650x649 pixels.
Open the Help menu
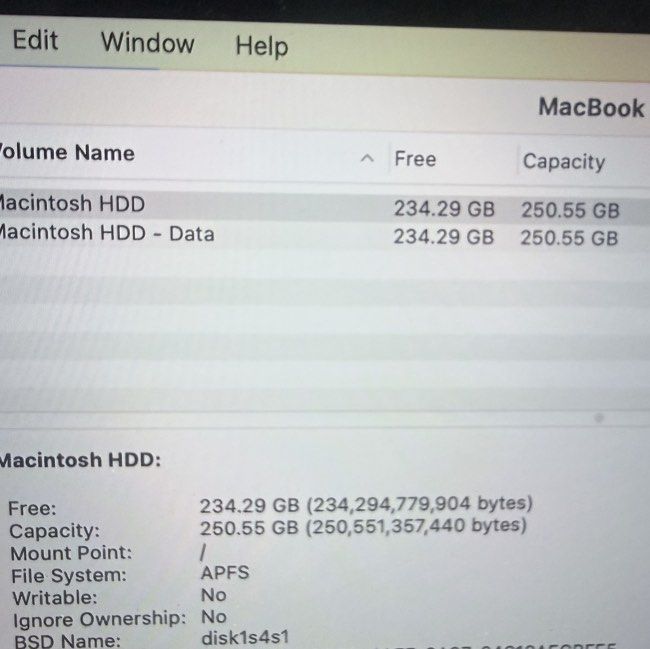click(262, 46)
